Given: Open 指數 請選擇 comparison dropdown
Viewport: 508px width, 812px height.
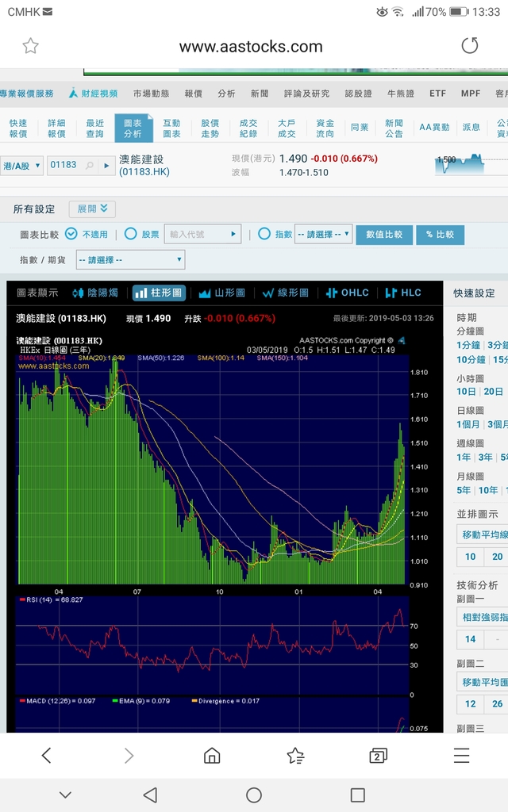Looking at the screenshot, I should coord(324,234).
